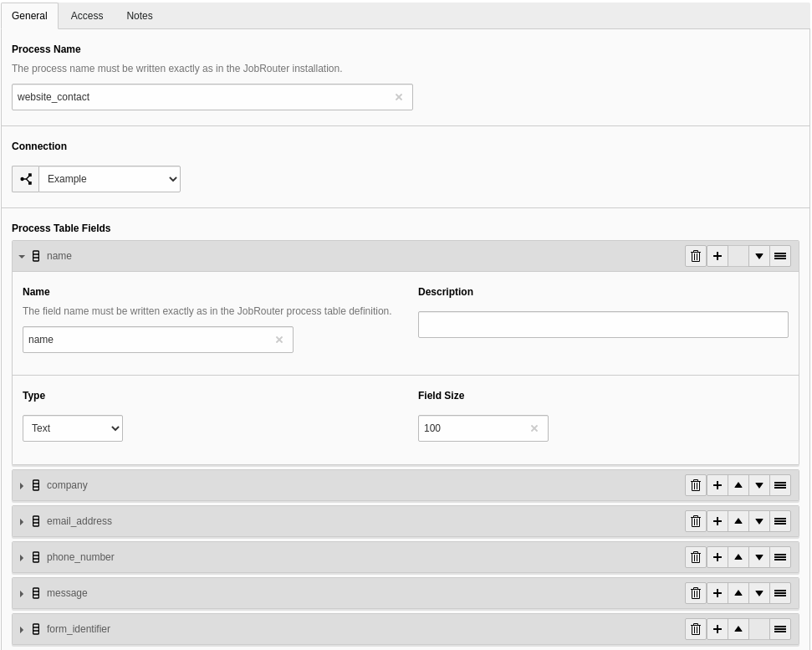The width and height of the screenshot is (812, 650).
Task: Click the drag handle of phone_number row
Action: tap(780, 557)
